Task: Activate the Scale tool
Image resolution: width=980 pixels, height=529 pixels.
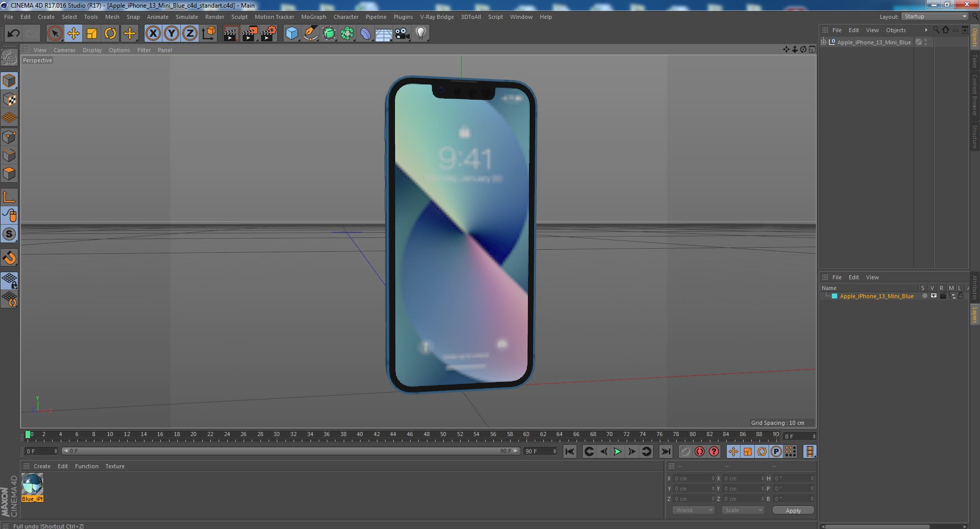Action: 92,34
